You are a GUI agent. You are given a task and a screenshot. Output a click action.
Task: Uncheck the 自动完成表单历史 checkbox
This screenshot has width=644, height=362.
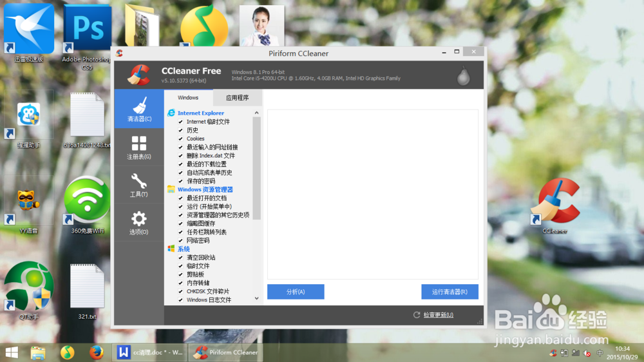pos(181,173)
